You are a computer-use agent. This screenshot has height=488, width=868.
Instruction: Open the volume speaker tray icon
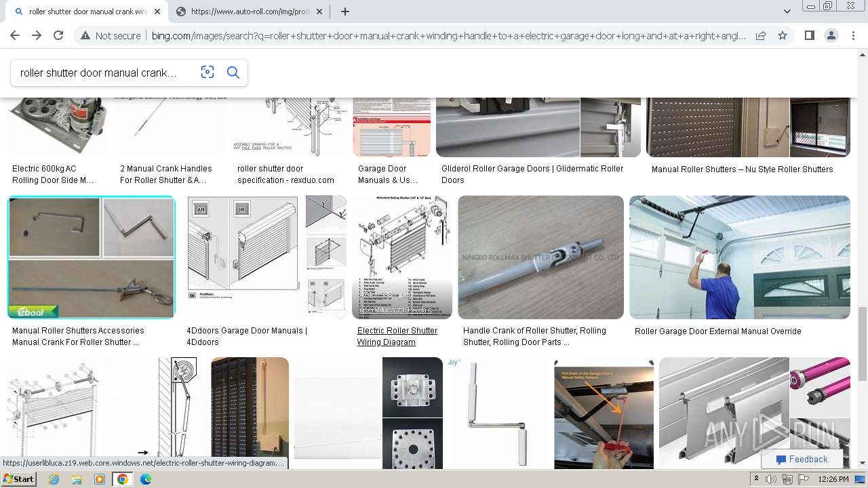pos(772,479)
